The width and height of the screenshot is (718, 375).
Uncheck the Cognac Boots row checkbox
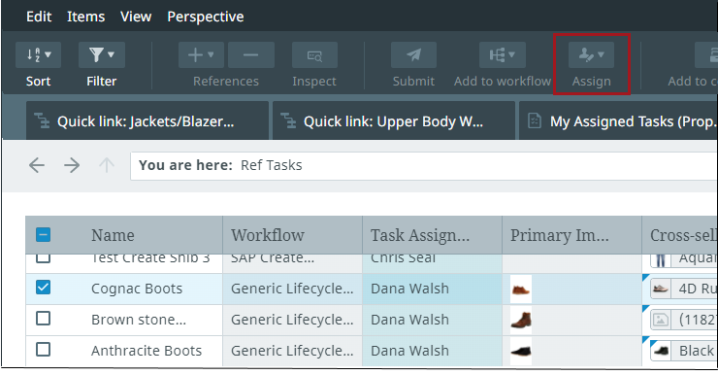click(x=43, y=288)
